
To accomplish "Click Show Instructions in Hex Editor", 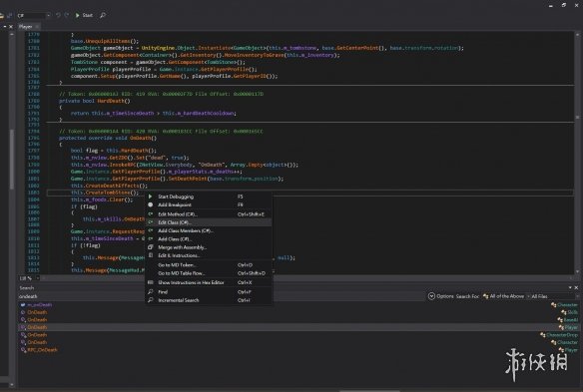I will (191, 282).
